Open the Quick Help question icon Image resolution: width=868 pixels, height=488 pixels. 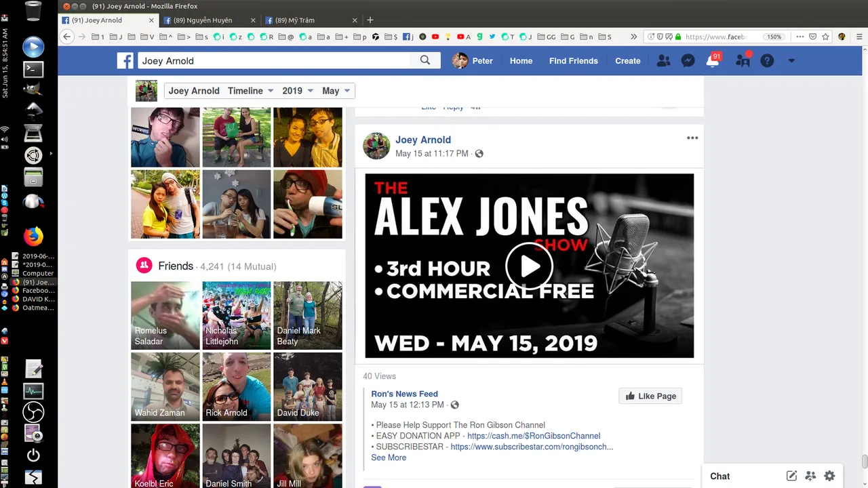[x=767, y=60]
